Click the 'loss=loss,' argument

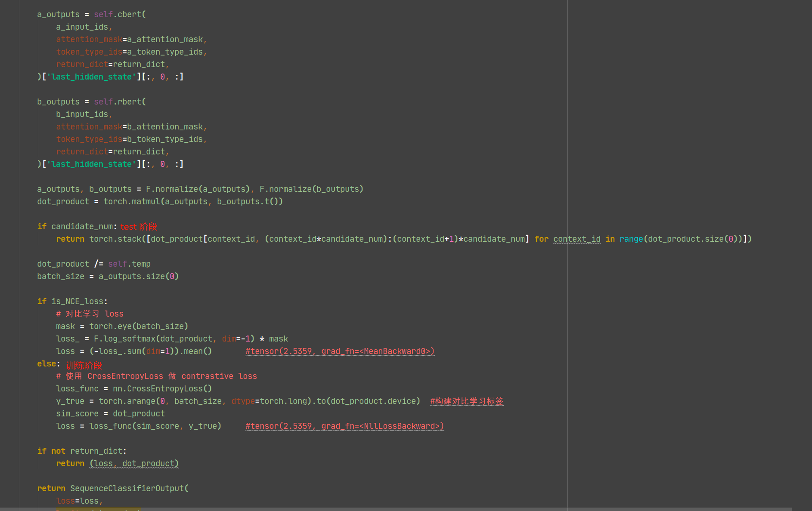(80, 501)
